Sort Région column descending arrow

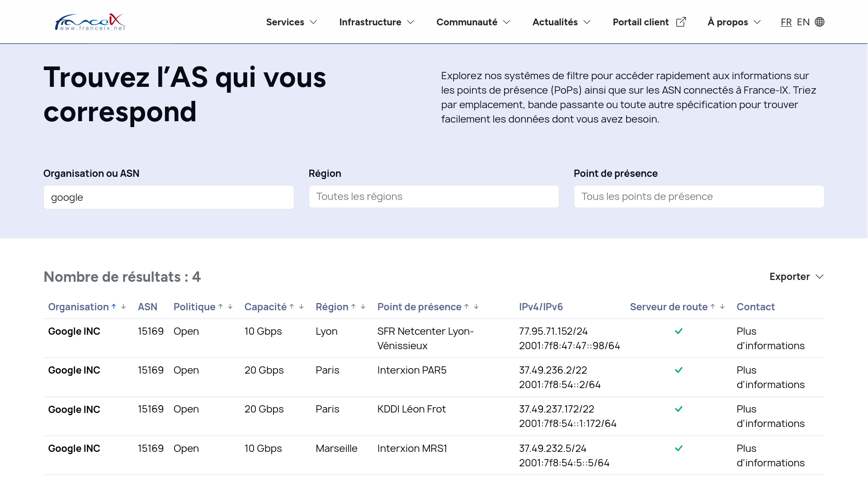point(363,307)
